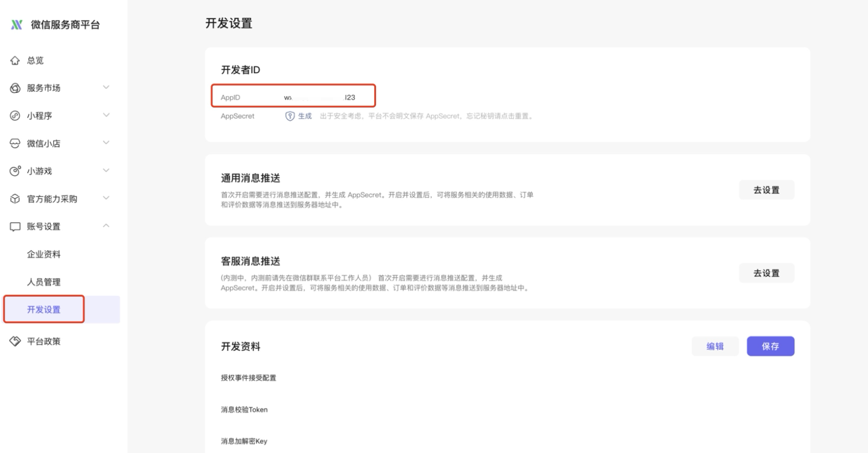Click the 小程序 sidebar icon
868x453 pixels.
pos(15,116)
